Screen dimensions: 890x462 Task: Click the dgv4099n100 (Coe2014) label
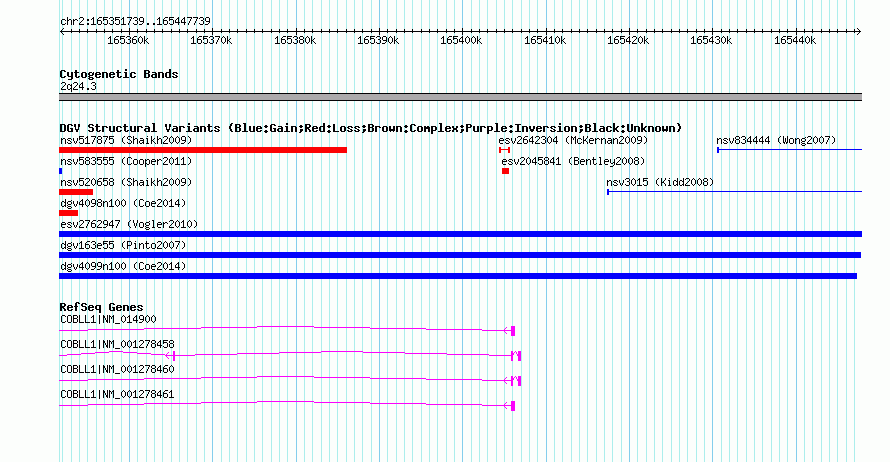click(123, 266)
